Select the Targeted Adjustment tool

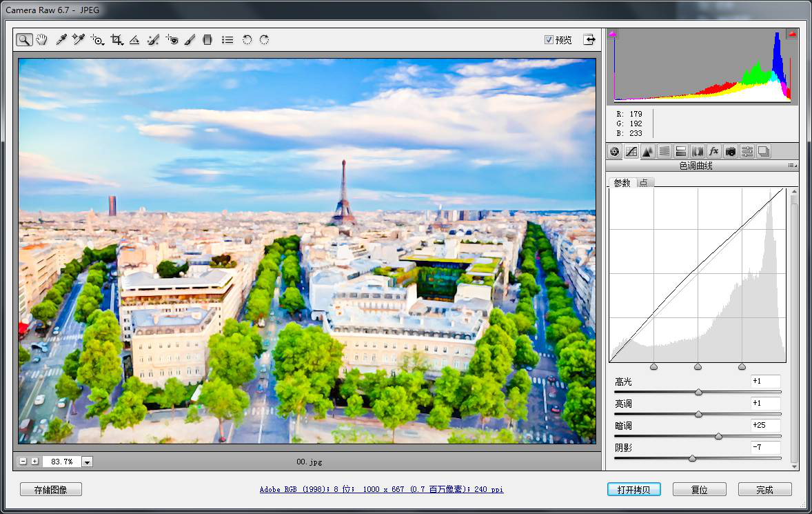pyautogui.click(x=97, y=40)
